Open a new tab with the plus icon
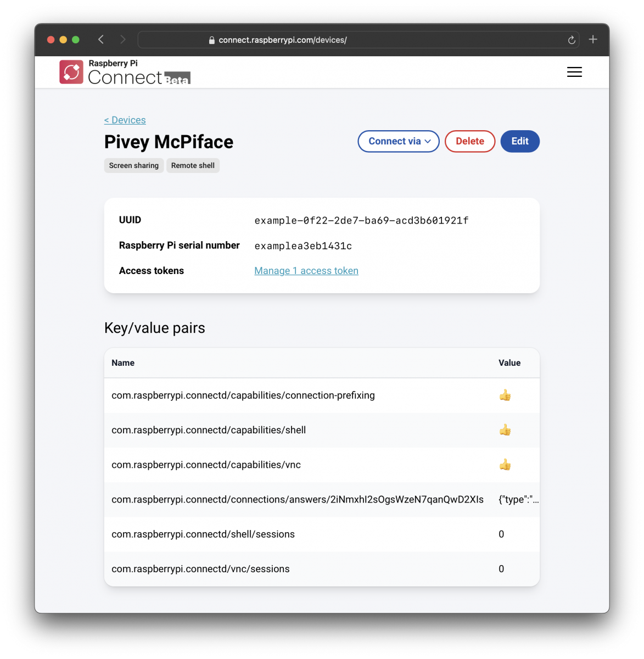The height and width of the screenshot is (659, 644). [593, 40]
